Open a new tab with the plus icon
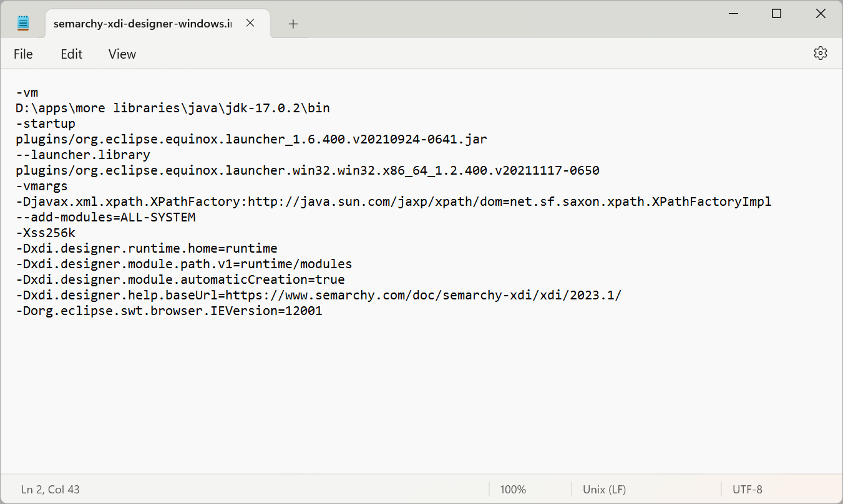The height and width of the screenshot is (504, 843). (293, 24)
